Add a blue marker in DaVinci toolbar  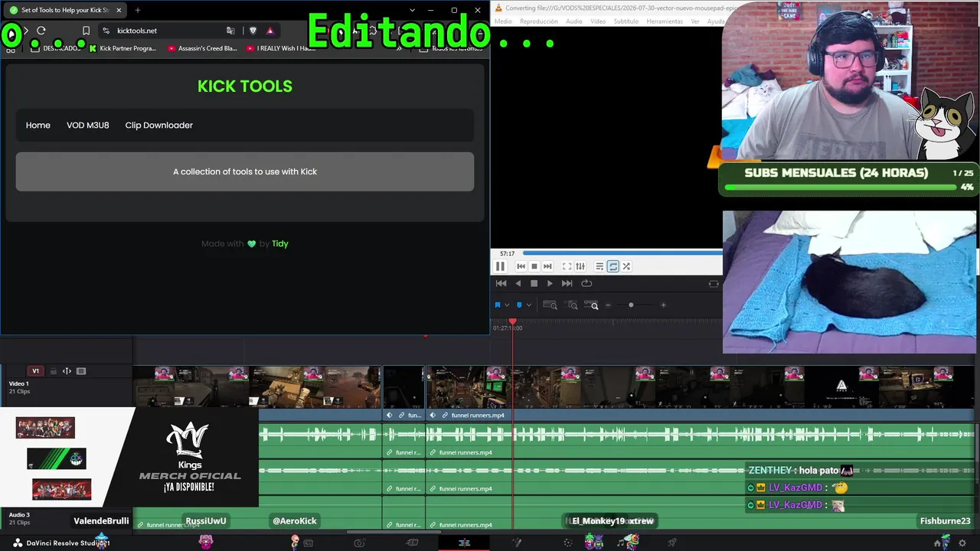tap(520, 305)
